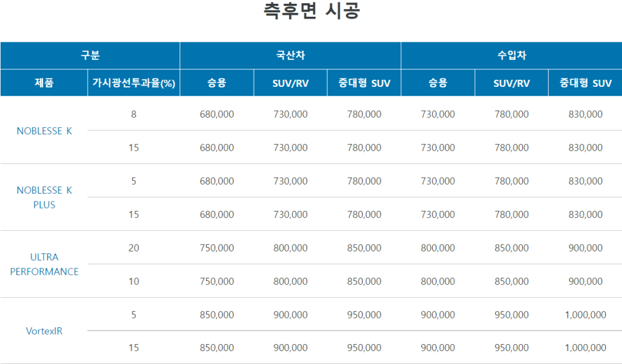This screenshot has width=622, height=364.
Task: Select the 국산차 header cell
Action: (290, 55)
